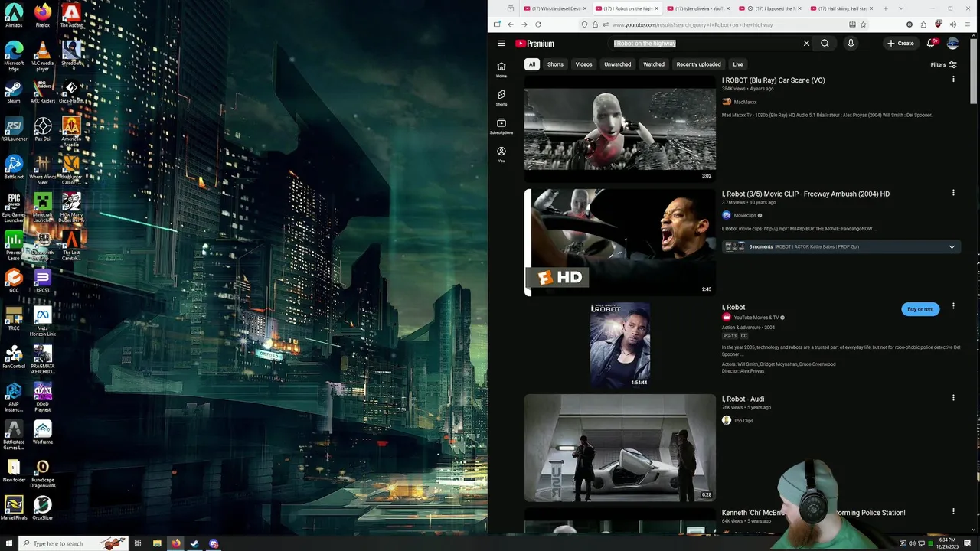Open options menu for I, Robot movie

[953, 306]
